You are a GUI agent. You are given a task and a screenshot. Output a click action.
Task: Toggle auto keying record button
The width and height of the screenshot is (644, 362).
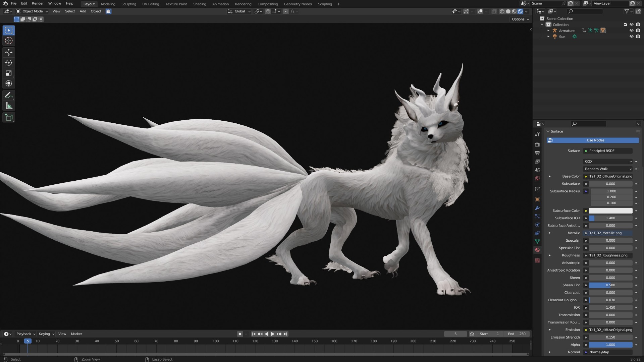click(240, 334)
